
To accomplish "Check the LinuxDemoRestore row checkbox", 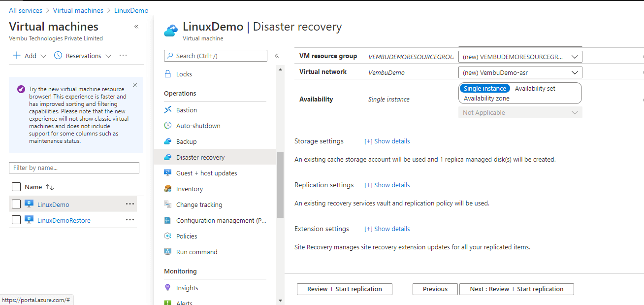I will point(16,220).
